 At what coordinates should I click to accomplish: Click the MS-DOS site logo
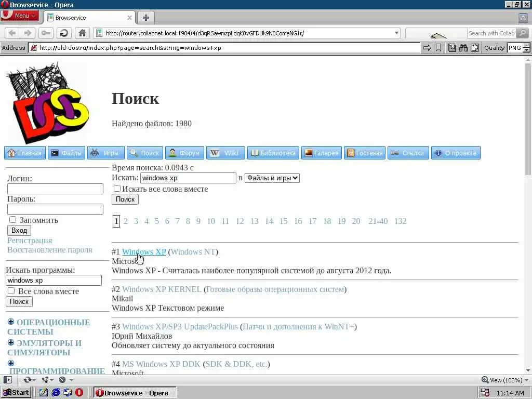pyautogui.click(x=48, y=103)
